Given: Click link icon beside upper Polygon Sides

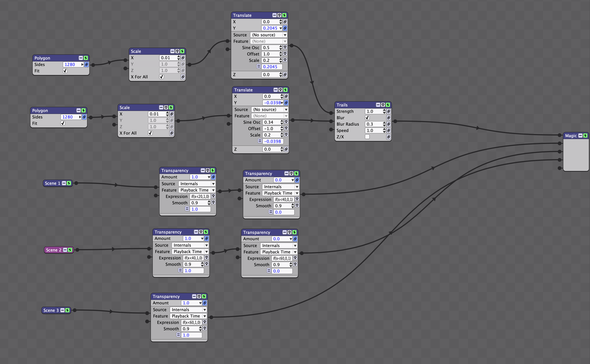Looking at the screenshot, I should point(86,64).
